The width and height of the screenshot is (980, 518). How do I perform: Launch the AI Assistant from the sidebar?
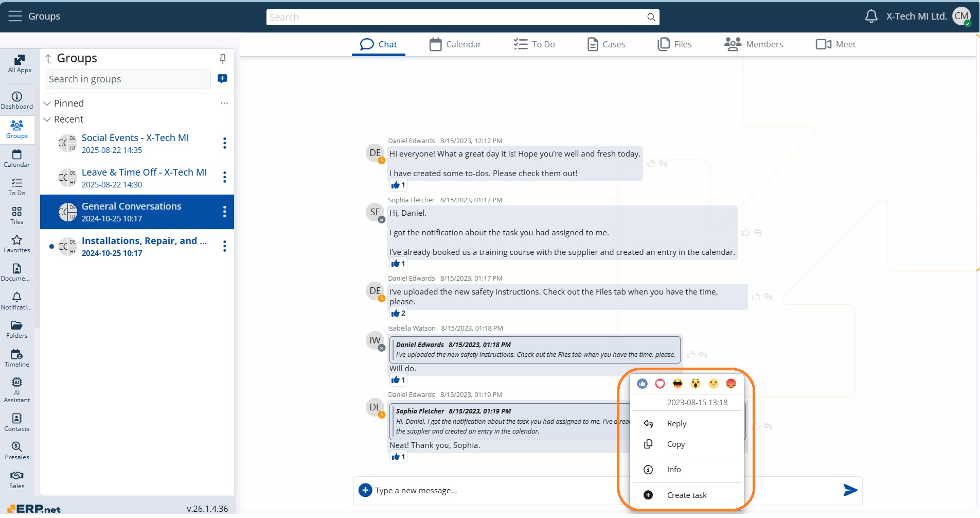point(17,390)
